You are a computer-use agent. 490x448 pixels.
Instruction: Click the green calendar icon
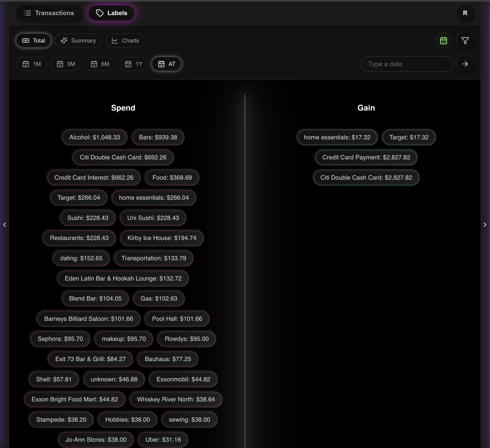coord(443,41)
